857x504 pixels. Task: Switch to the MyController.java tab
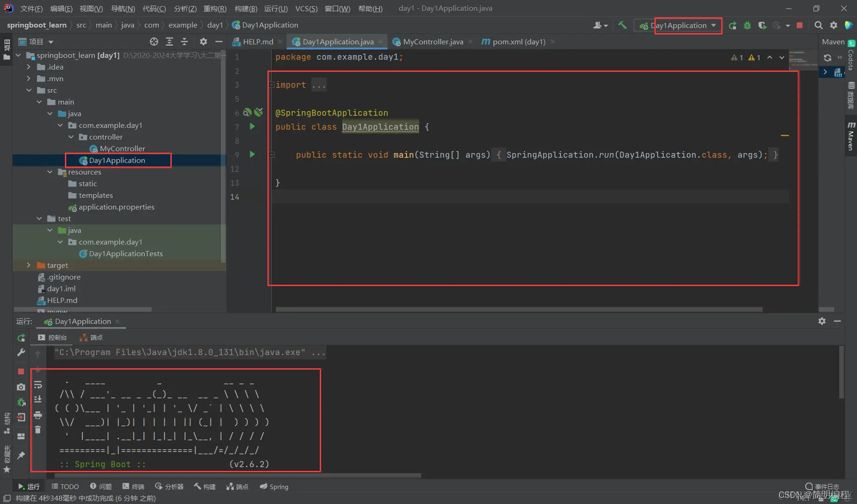pos(433,42)
